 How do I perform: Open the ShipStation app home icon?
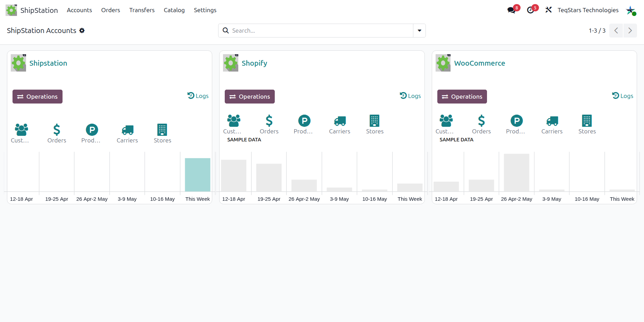pos(11,10)
